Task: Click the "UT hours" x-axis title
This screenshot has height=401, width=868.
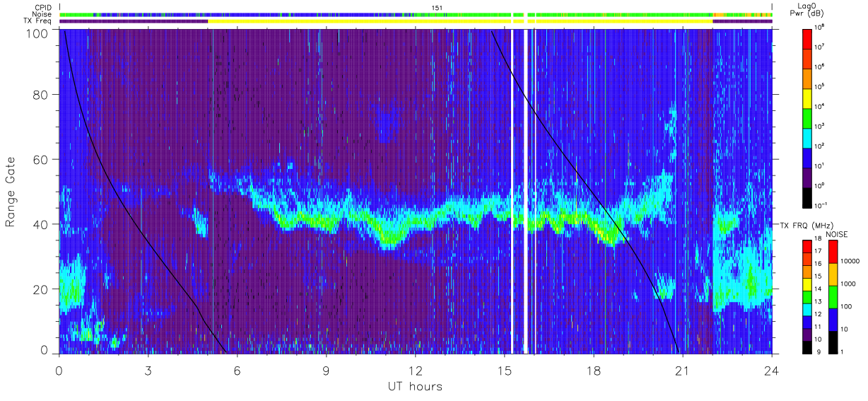Action: [x=415, y=387]
